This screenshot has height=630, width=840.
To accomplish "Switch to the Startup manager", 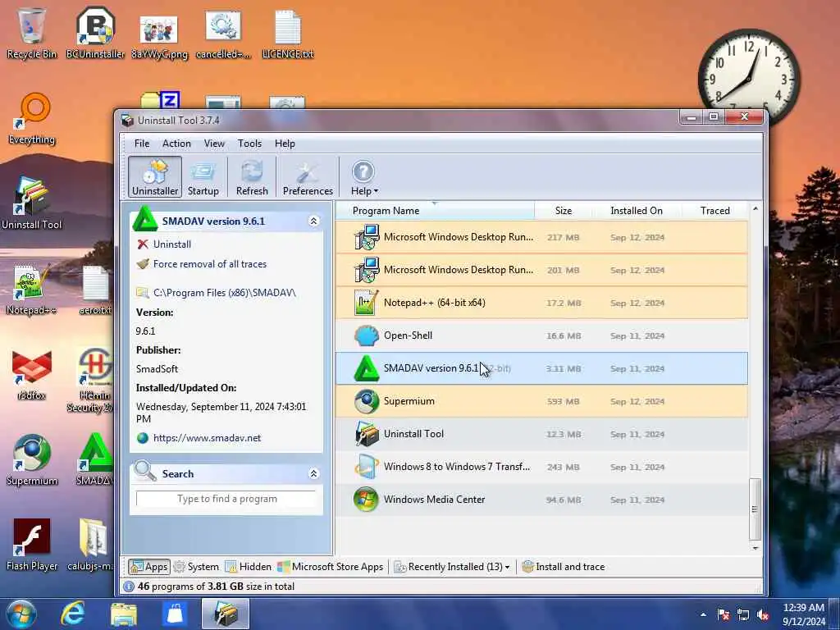I will pos(203,177).
